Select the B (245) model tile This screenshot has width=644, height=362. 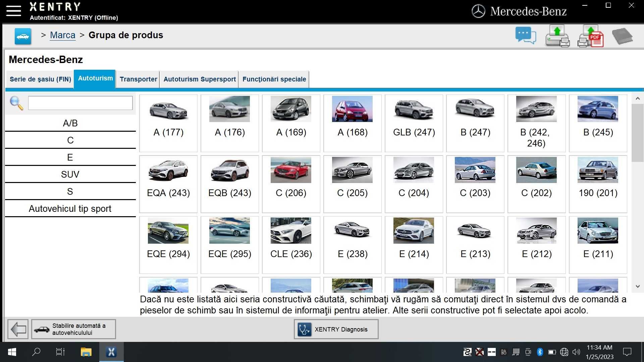tap(598, 123)
